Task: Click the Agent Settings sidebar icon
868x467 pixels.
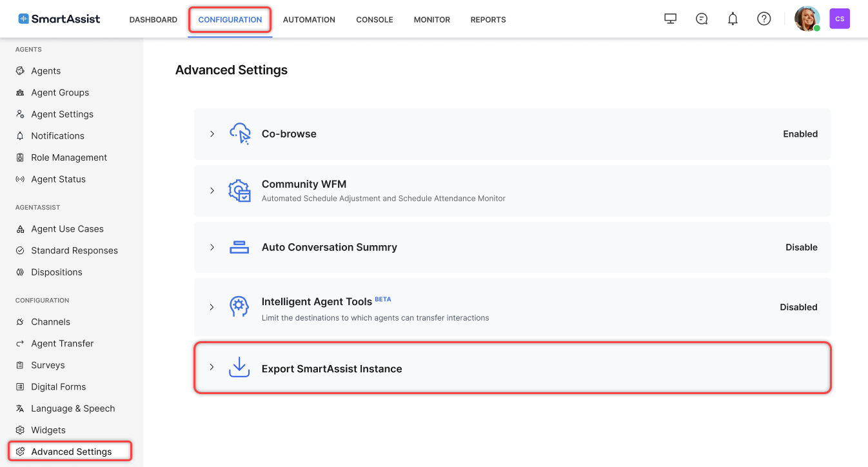Action: [x=20, y=114]
